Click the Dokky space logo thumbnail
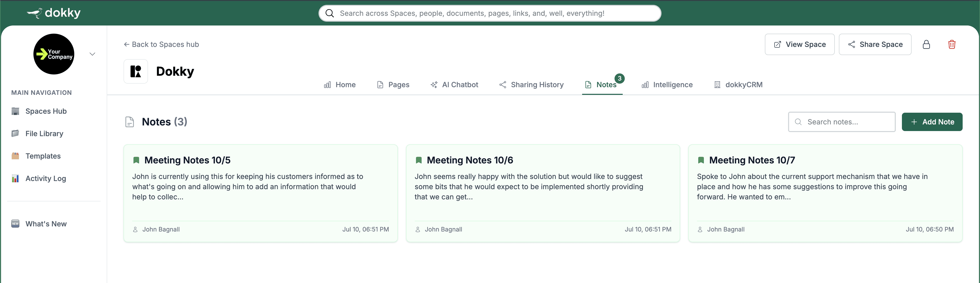The width and height of the screenshot is (980, 283). [x=136, y=71]
